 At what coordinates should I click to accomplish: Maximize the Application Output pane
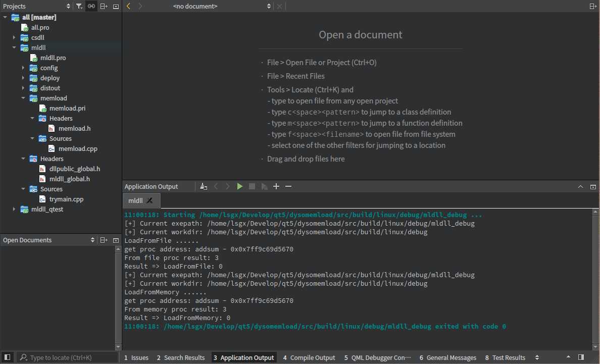coord(580,187)
